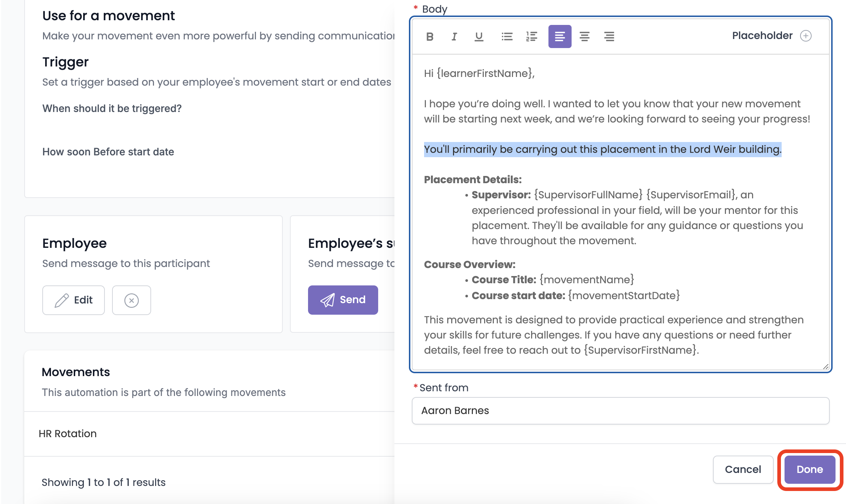The image size is (846, 504).
Task: Cancel the message editing
Action: tap(743, 469)
